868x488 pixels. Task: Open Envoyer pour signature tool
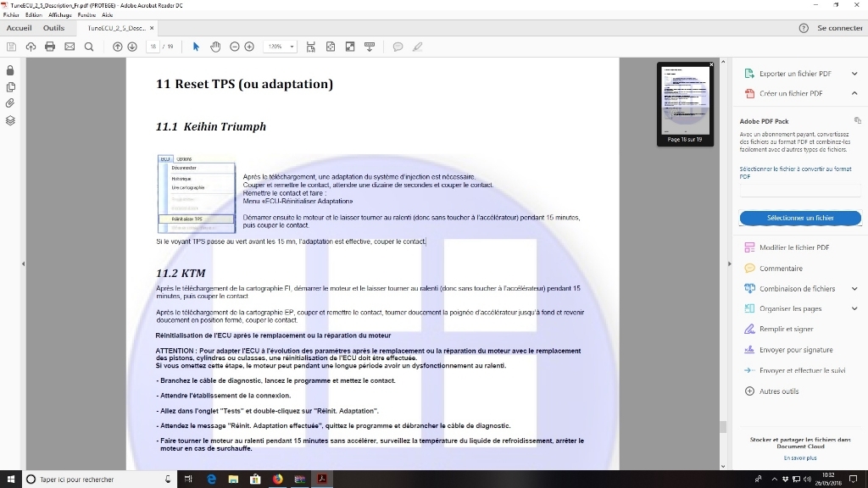coord(789,350)
